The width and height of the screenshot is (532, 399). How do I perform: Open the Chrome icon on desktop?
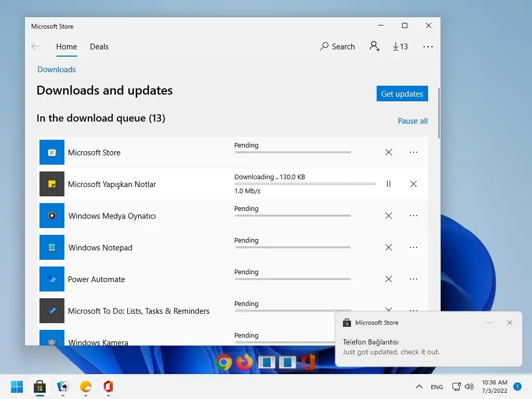point(223,362)
